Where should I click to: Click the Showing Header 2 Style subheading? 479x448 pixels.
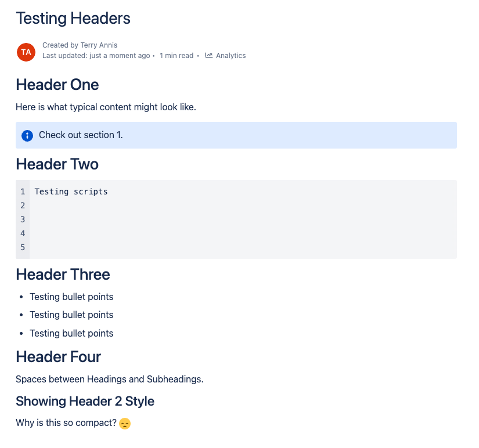tap(85, 401)
